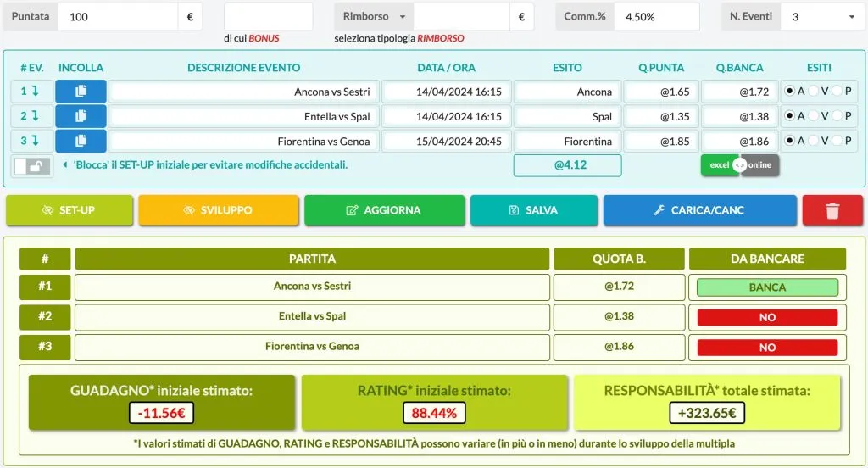
Task: Select esito P for Fiorentina vs Genoa
Action: click(837, 141)
